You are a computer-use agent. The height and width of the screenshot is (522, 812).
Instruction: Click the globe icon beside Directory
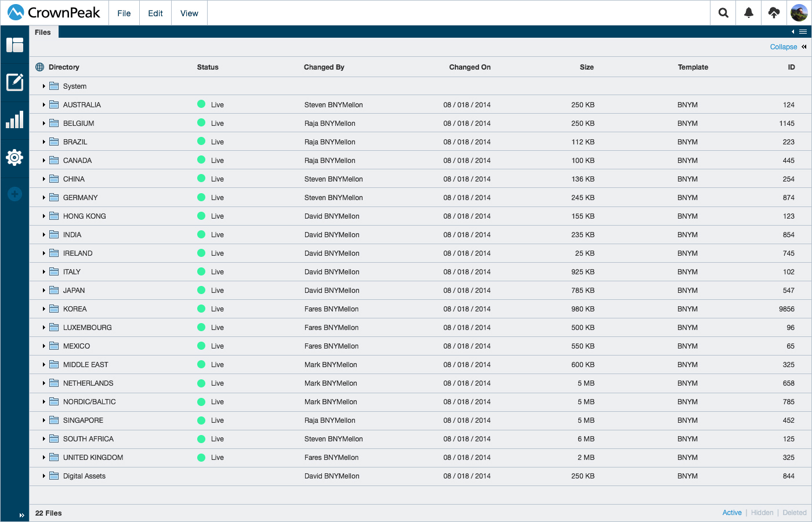pos(39,67)
